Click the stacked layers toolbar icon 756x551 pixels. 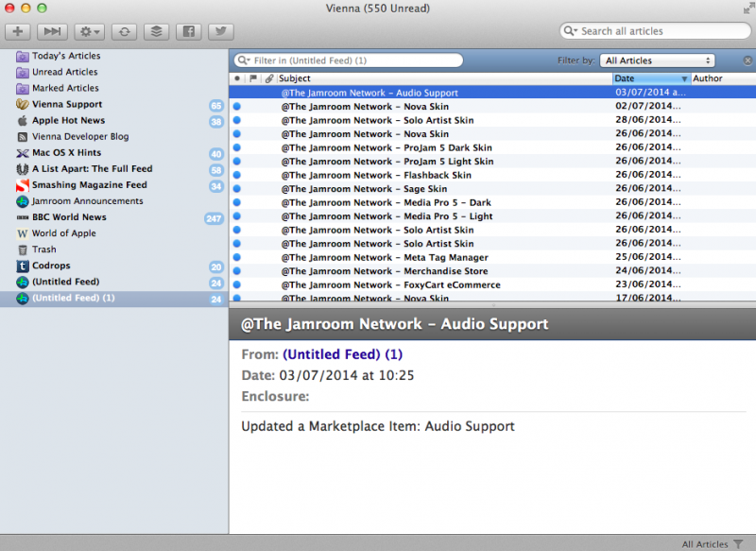coord(157,31)
